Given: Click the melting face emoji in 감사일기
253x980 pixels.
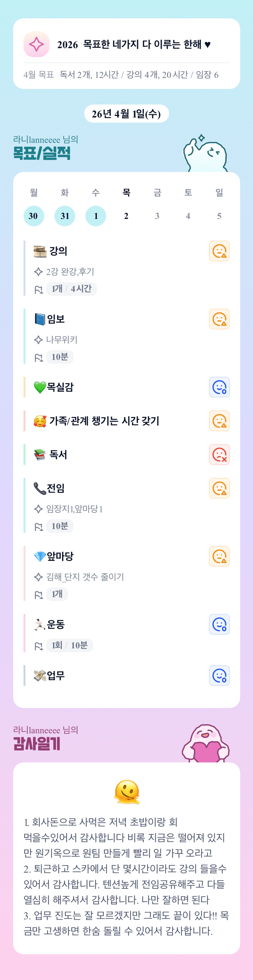Looking at the screenshot, I should 127,792.
